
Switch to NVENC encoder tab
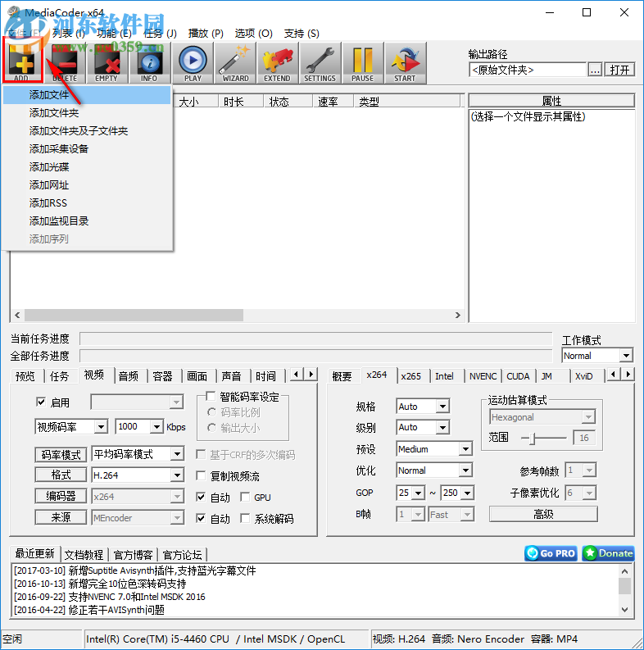click(x=483, y=376)
